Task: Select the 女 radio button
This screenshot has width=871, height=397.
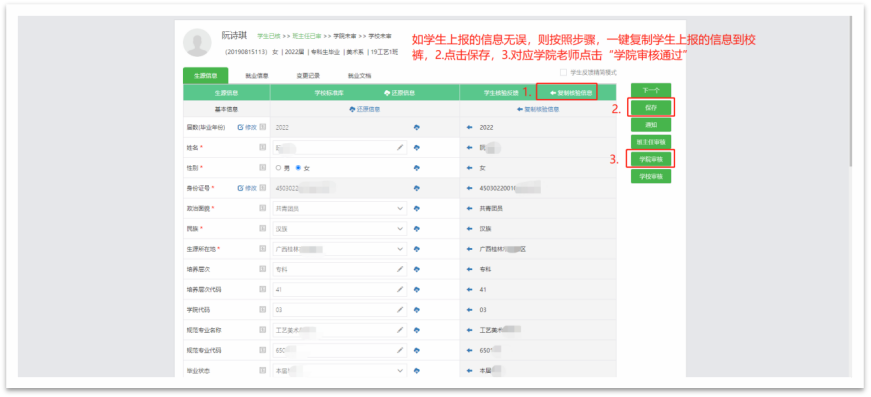Action: [298, 168]
